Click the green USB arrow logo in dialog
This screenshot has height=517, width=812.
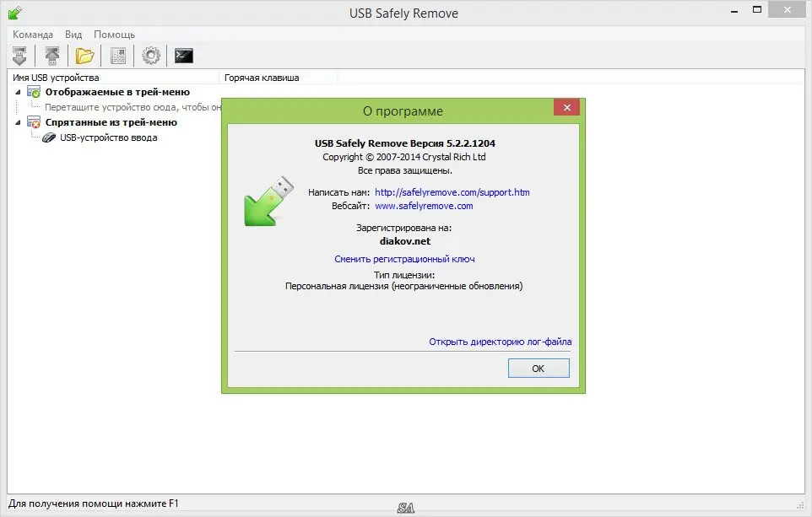point(268,202)
